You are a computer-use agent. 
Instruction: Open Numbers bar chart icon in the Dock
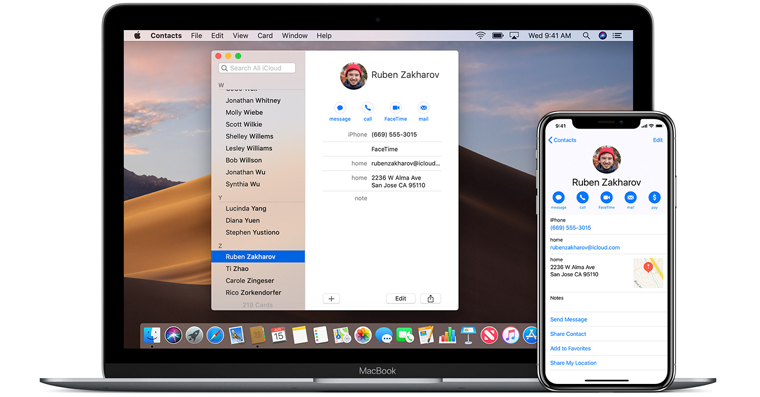click(447, 335)
